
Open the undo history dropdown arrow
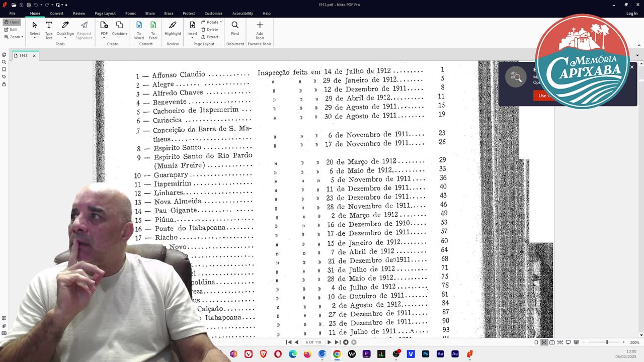(x=41, y=5)
